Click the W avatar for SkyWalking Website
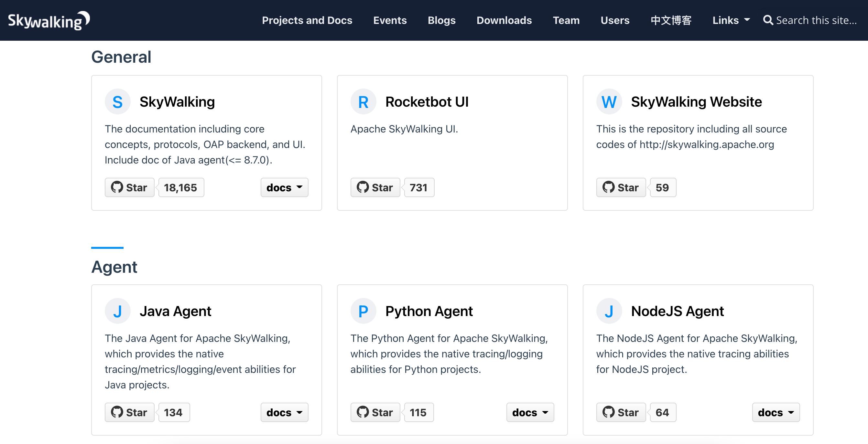Screen dimensions: 868x444 click(609, 102)
